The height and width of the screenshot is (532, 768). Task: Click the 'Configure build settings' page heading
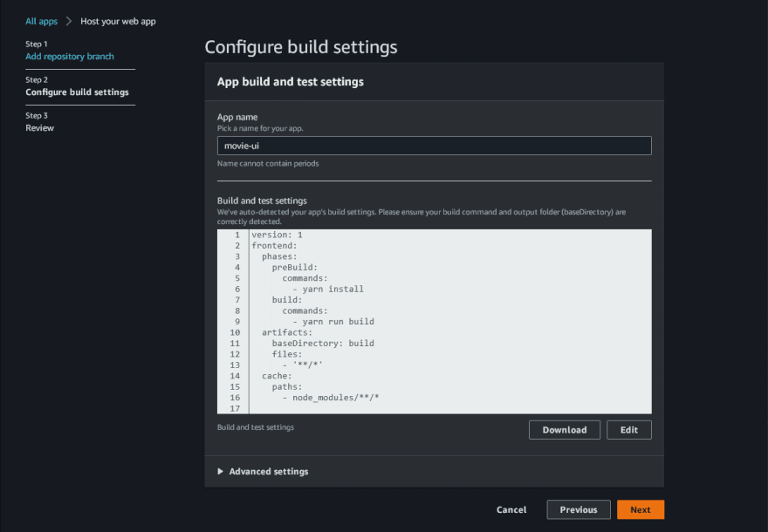[301, 47]
